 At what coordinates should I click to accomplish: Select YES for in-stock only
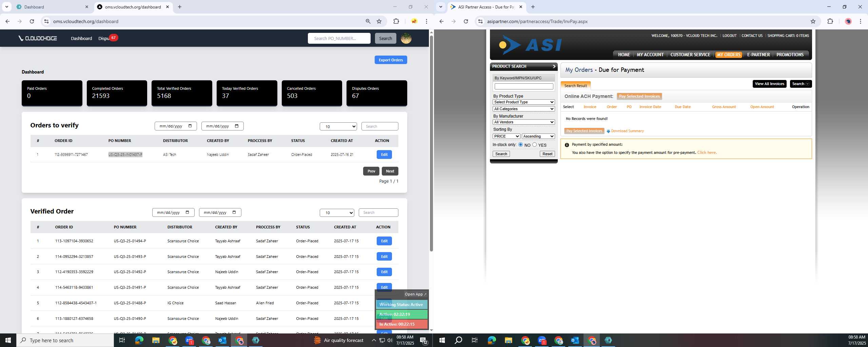point(534,145)
